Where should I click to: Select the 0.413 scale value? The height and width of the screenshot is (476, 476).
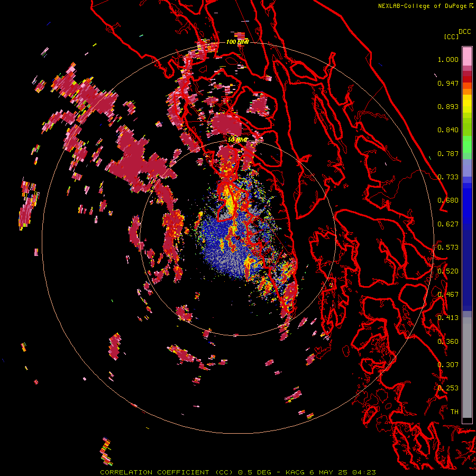(x=448, y=318)
